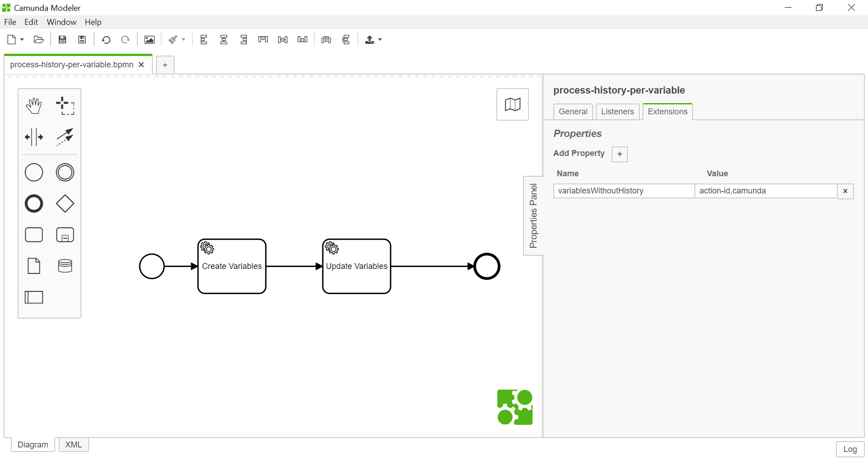Image resolution: width=868 pixels, height=461 pixels.
Task: Undo the last action
Action: pos(106,40)
